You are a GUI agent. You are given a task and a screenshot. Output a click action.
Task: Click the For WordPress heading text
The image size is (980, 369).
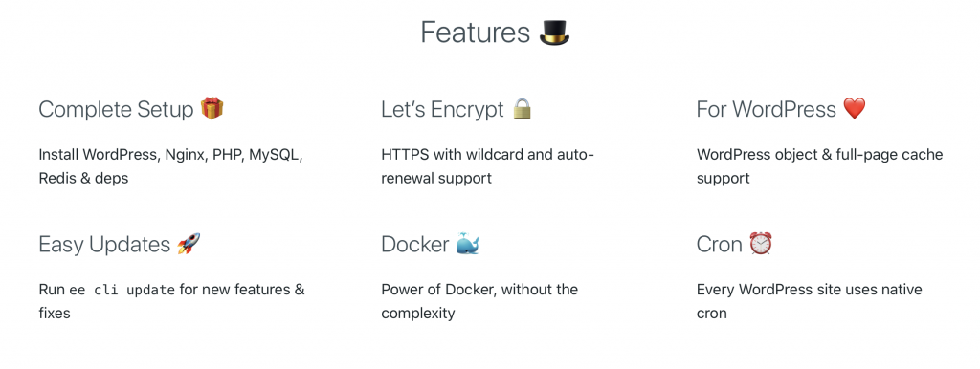[x=767, y=109]
